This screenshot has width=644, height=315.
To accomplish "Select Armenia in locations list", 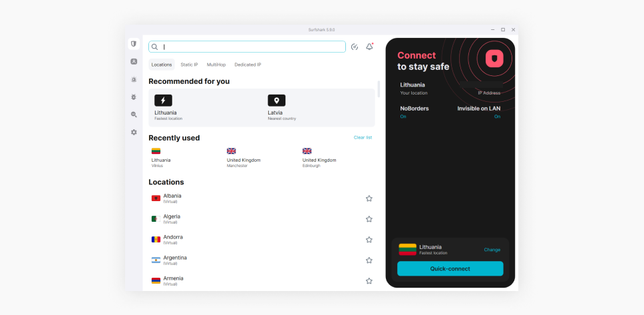I will click(262, 281).
